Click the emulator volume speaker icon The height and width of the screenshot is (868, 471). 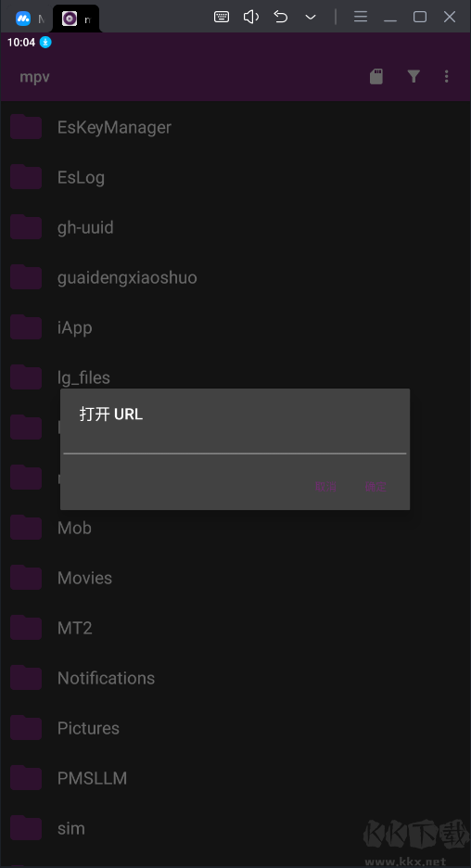click(251, 18)
